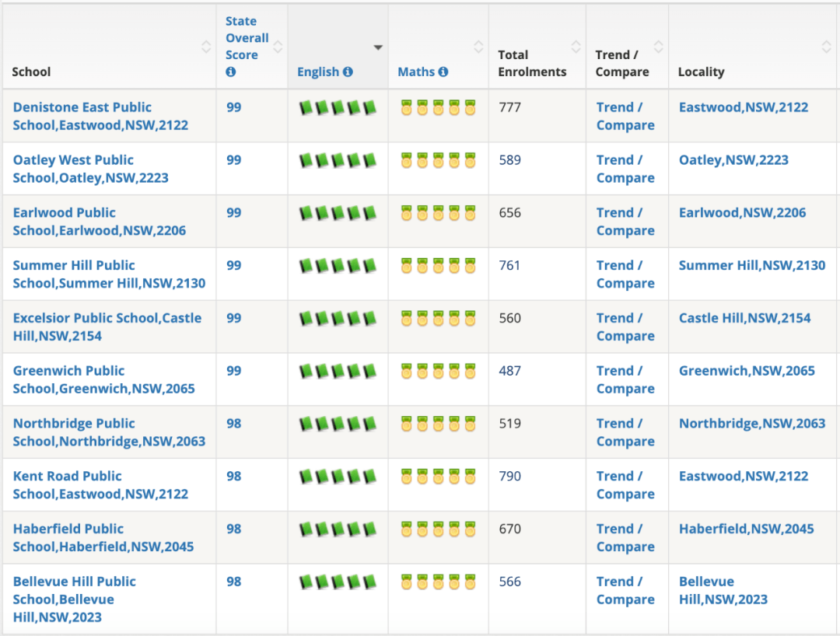Viewport: 840px width, 636px height.
Task: Click Summer Hill Maths medal rating icons
Action: click(x=438, y=266)
